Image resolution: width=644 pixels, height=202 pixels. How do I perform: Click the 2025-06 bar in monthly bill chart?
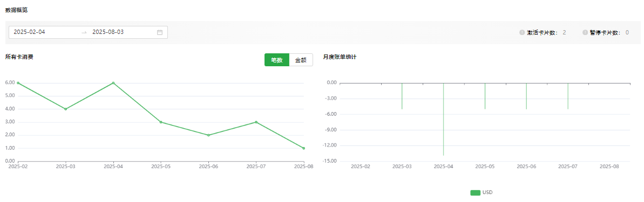[x=526, y=96]
